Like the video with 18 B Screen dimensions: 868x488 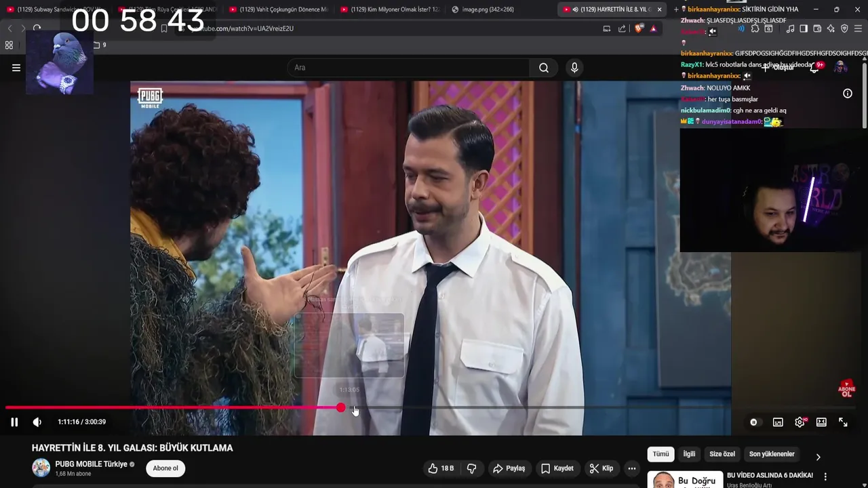pyautogui.click(x=441, y=468)
